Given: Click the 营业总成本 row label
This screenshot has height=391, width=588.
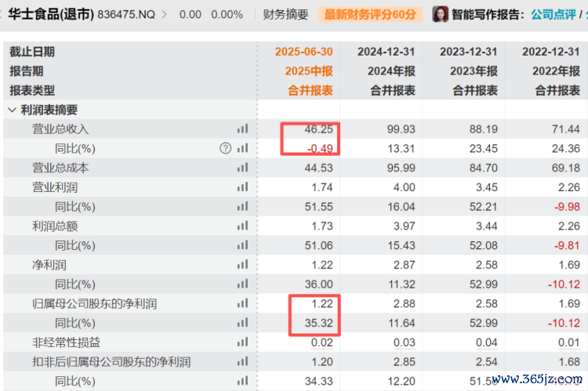Looking at the screenshot, I should pyautogui.click(x=60, y=168).
